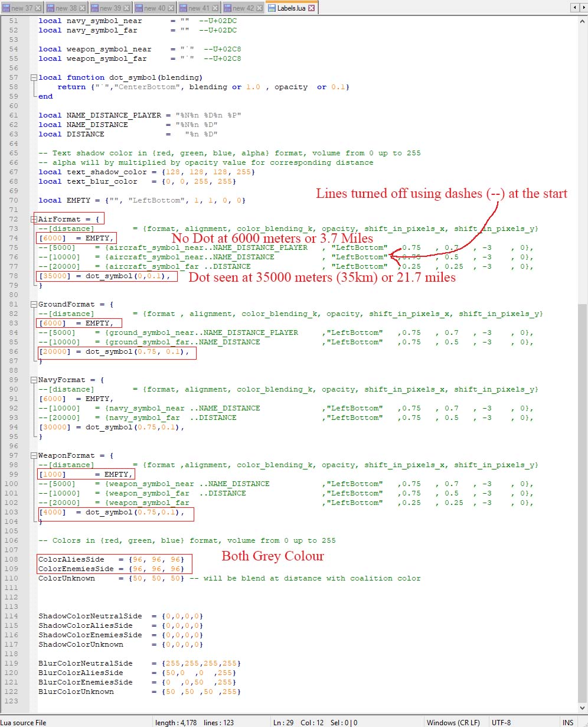The image size is (588, 727).
Task: Click the 'BlurColorNeutralSide' line
Action: tap(140, 663)
